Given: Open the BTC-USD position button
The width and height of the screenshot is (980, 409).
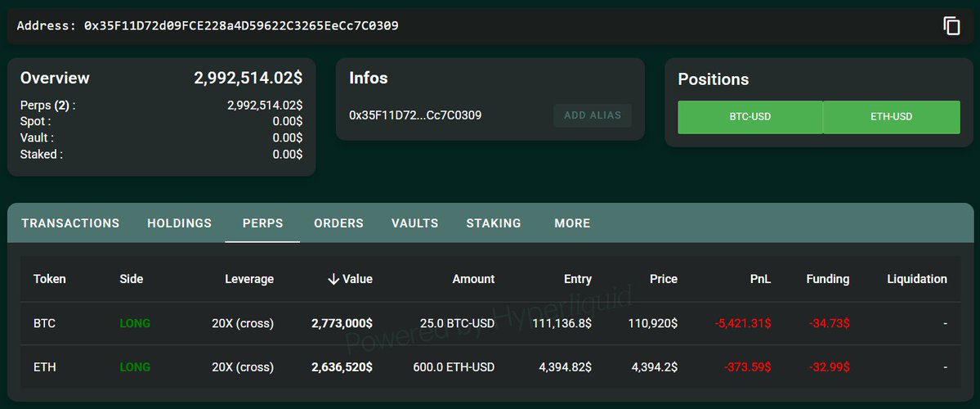Looking at the screenshot, I should [750, 117].
